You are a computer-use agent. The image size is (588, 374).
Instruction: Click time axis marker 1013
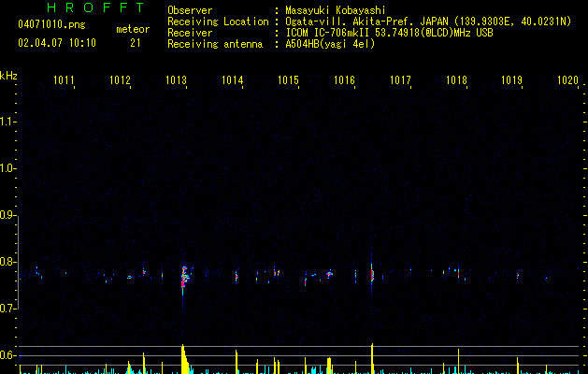(177, 80)
